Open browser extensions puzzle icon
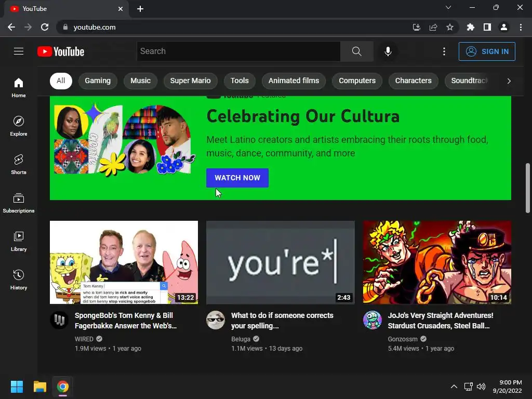 (470, 27)
